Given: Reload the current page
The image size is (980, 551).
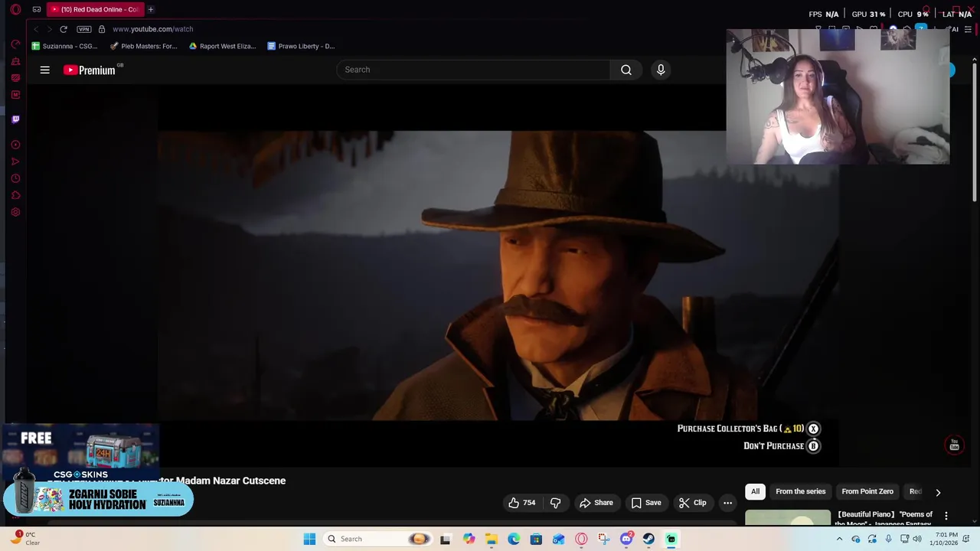Looking at the screenshot, I should 64,29.
